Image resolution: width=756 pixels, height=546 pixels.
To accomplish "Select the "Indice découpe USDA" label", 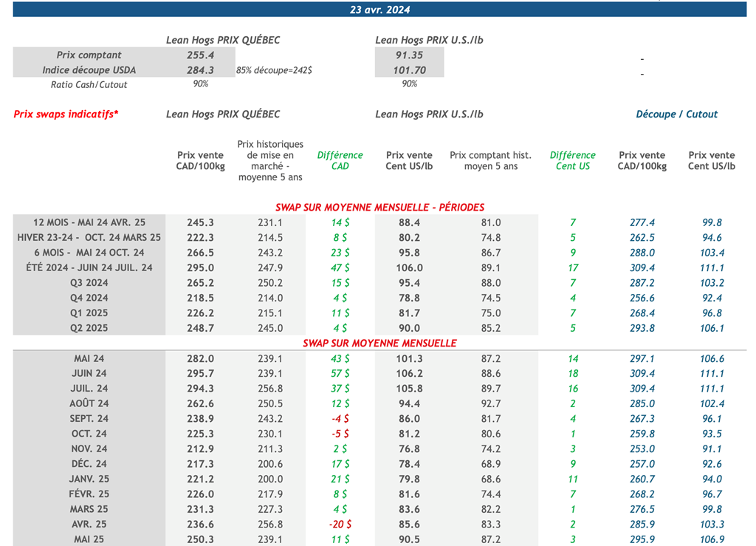I will 89,70.
